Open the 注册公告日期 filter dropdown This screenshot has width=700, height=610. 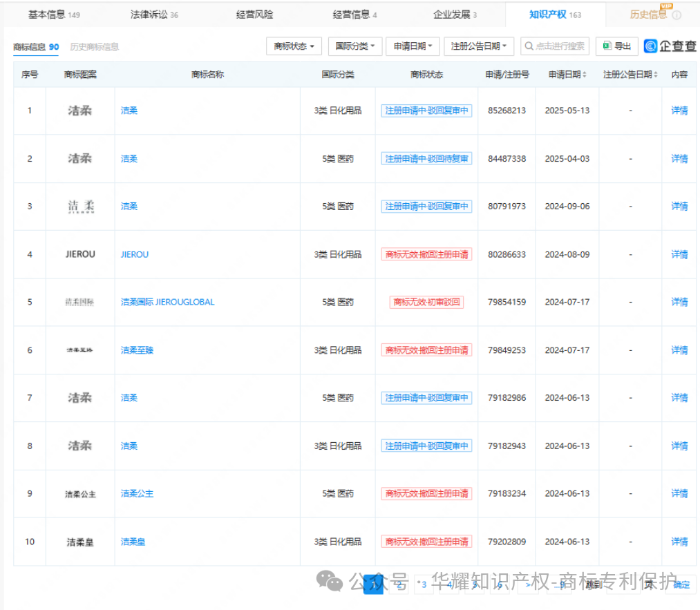(479, 46)
